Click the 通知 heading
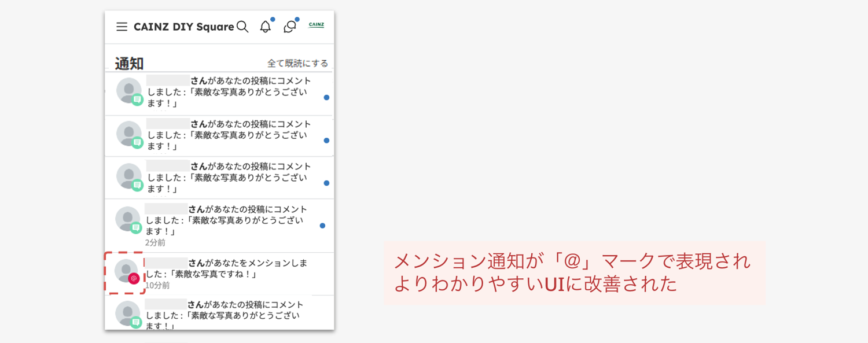 [129, 64]
